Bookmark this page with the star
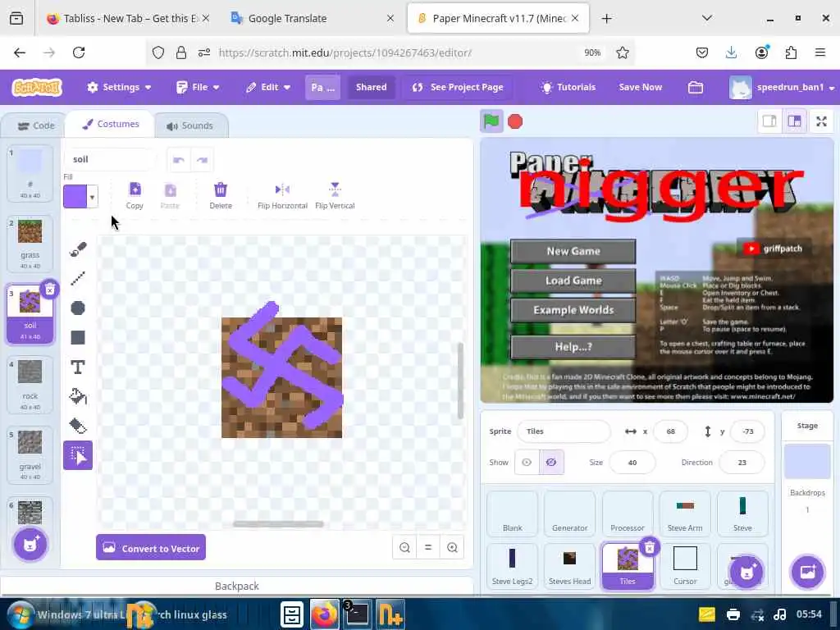The height and width of the screenshot is (630, 840). pyautogui.click(x=622, y=52)
